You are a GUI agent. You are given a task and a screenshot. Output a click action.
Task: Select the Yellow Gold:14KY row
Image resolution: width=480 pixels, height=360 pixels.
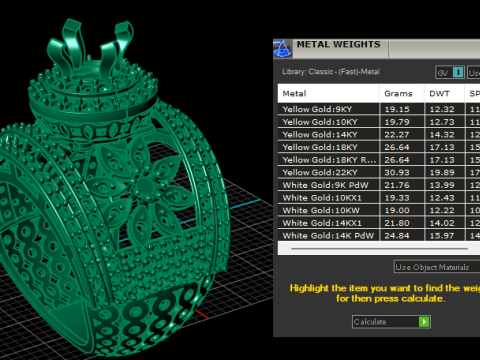tap(379, 134)
